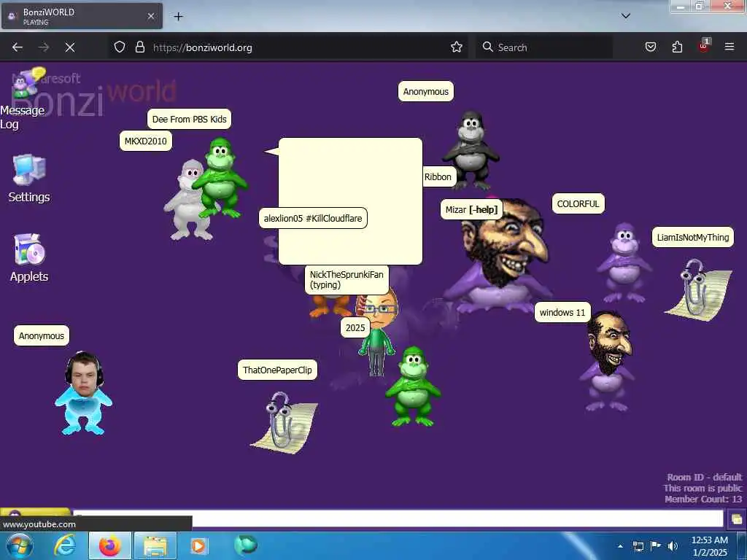
Task: Click the ThatOnePaperClip Clippy character
Action: (285, 423)
